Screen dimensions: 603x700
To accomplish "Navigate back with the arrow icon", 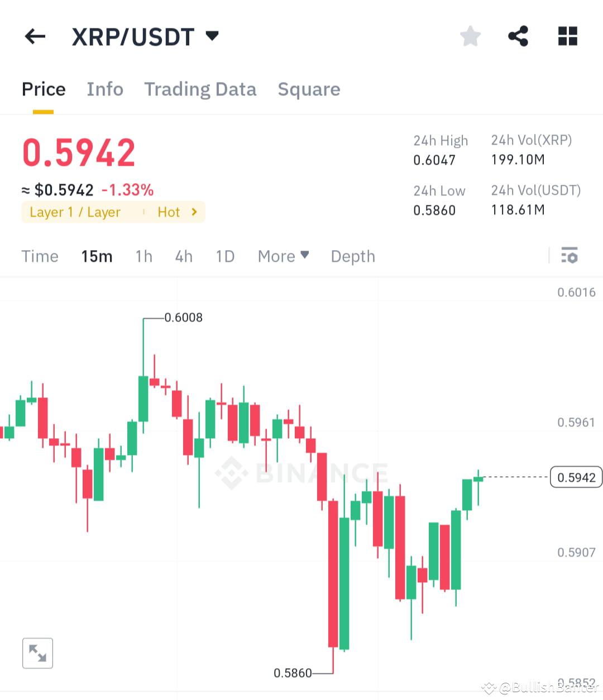I will coord(35,36).
